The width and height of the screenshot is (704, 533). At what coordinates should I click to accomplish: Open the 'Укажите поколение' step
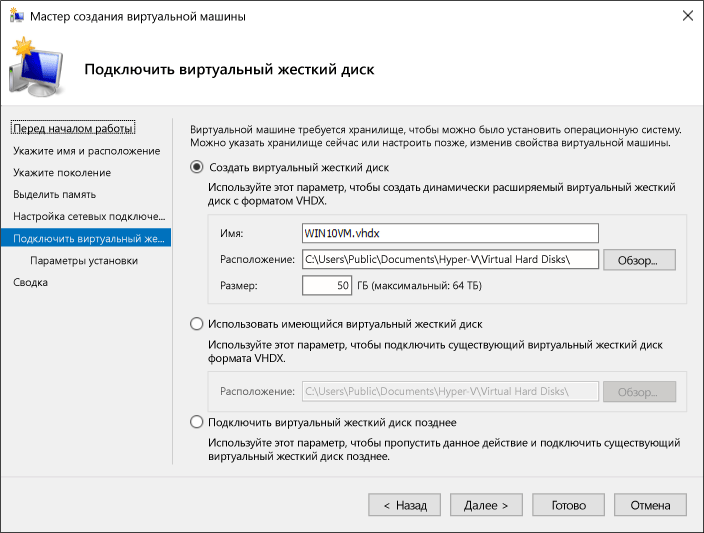click(x=62, y=173)
